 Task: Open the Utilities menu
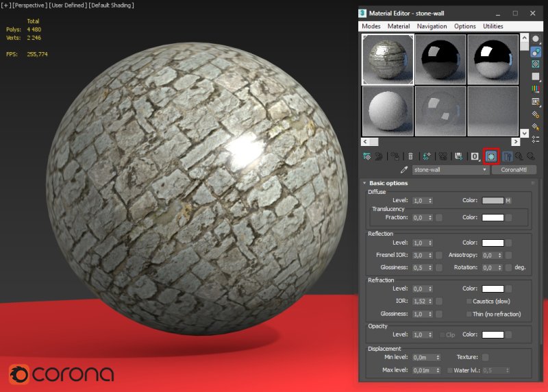(493, 26)
